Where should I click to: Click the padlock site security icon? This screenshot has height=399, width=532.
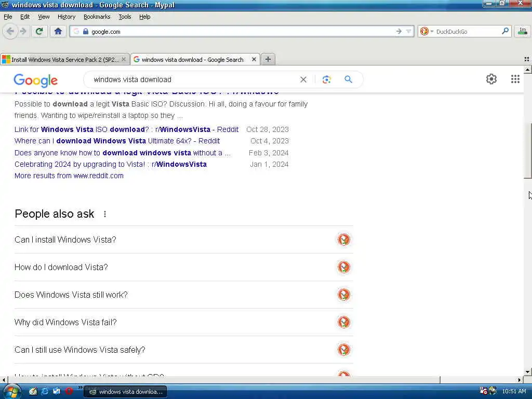pos(86,32)
